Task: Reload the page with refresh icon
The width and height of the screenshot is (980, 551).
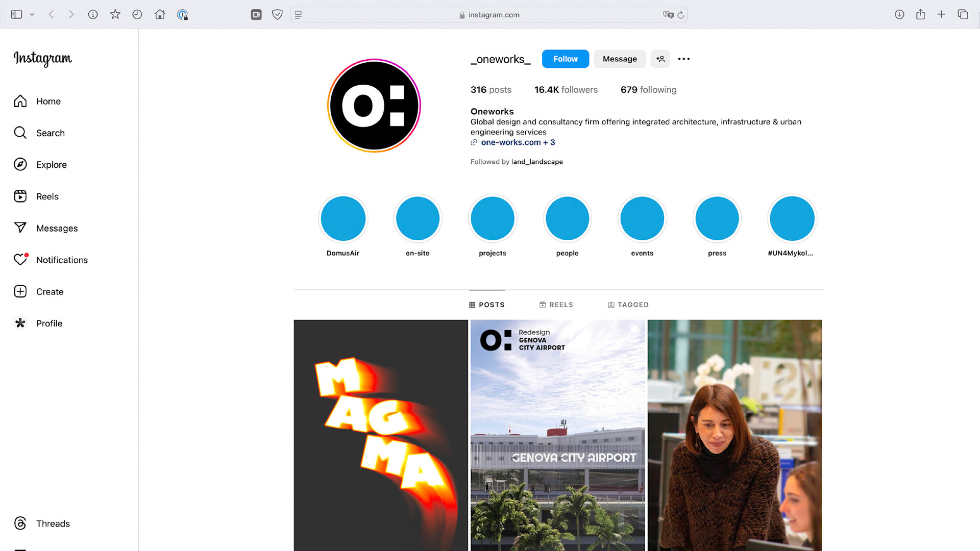Action: tap(681, 15)
